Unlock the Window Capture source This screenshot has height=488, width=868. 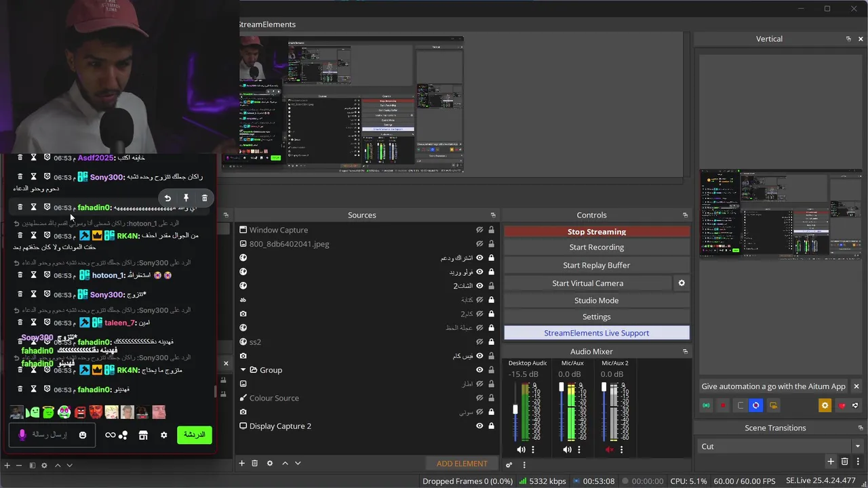tap(491, 230)
